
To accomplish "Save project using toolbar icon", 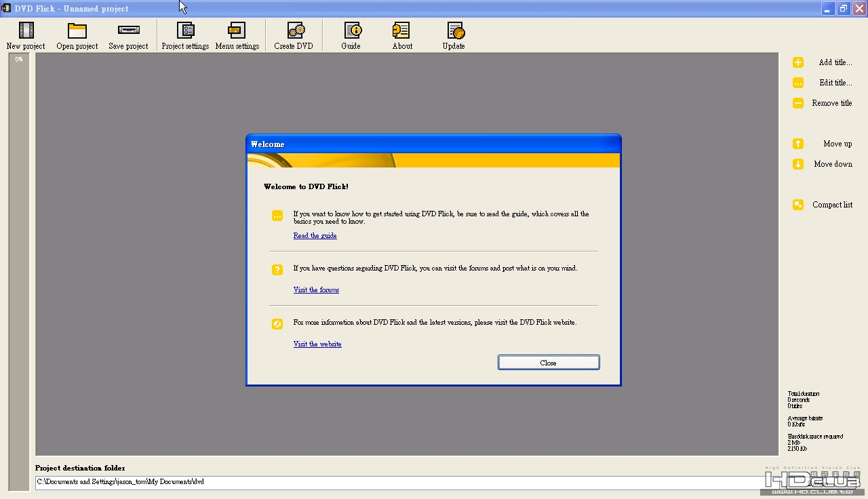I will [x=128, y=36].
